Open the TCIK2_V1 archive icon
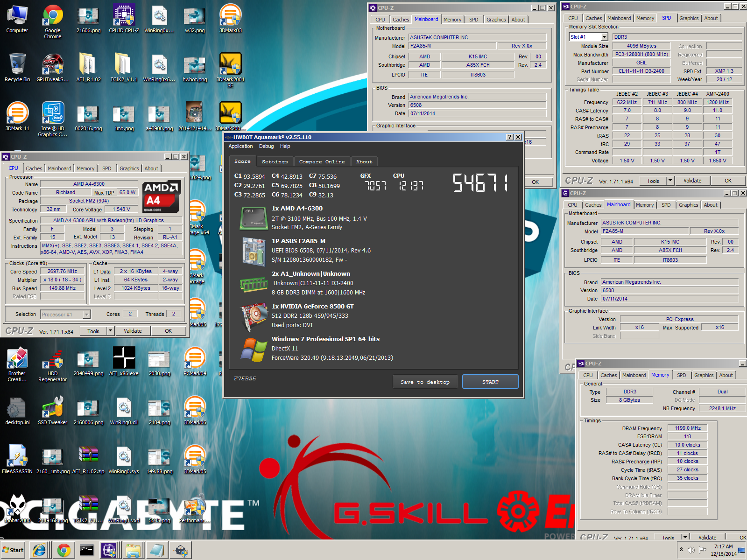 (x=88, y=509)
